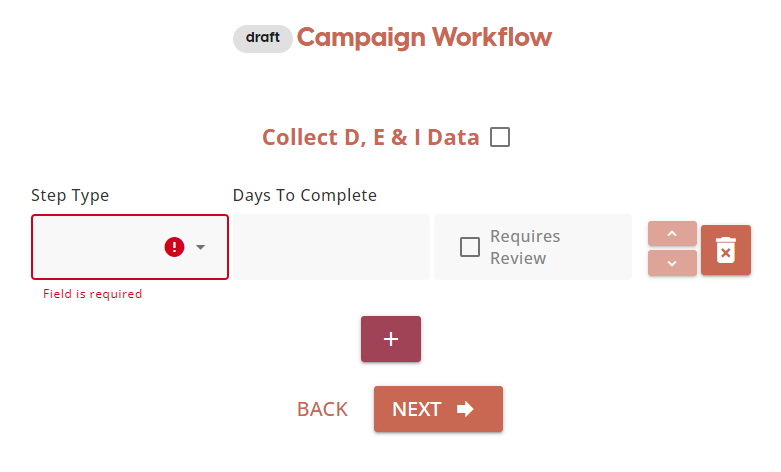781x472 pixels.
Task: Click the Requires Review label text
Action: pos(525,247)
